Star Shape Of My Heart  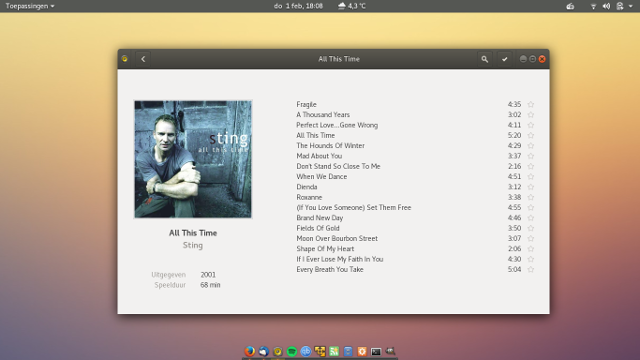point(531,249)
